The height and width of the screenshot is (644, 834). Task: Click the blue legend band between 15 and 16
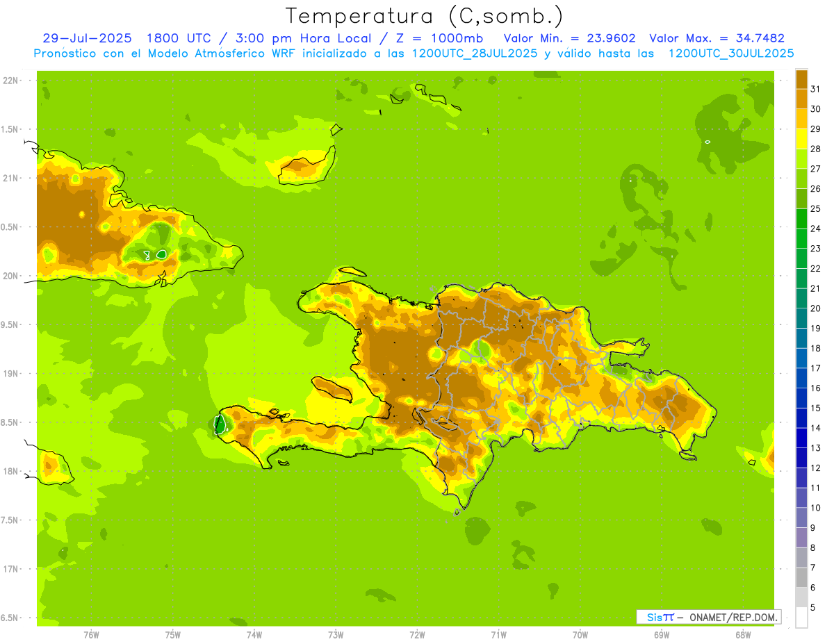(801, 398)
